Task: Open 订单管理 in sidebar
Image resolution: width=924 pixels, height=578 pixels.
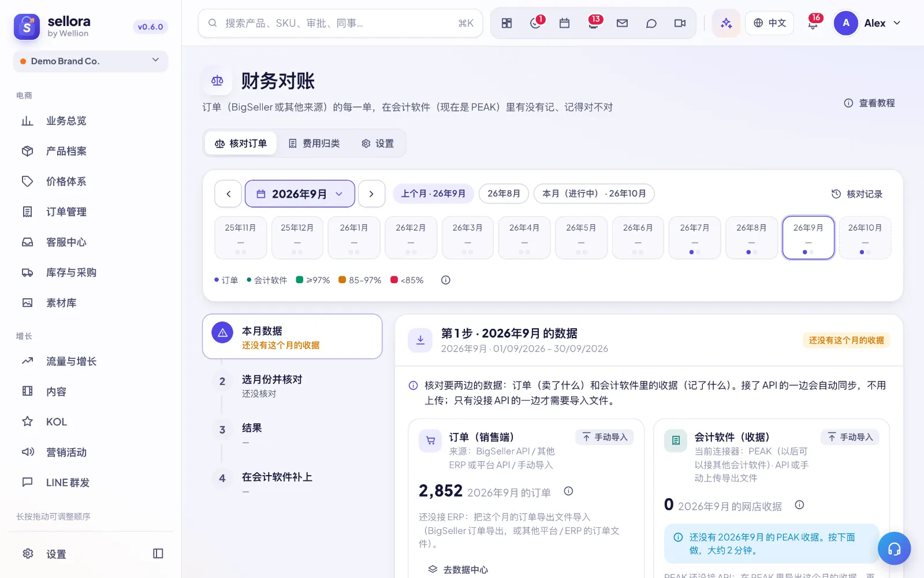Action: pos(91,212)
